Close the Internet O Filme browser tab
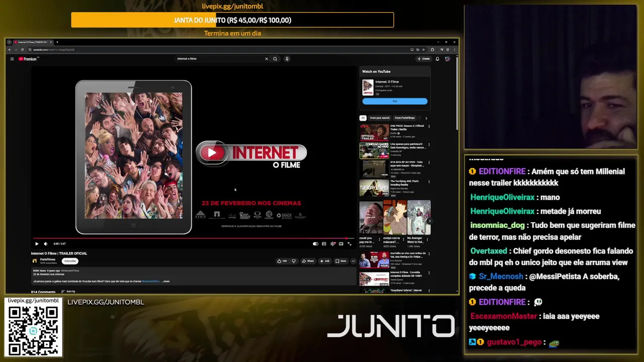This screenshot has height=362, width=644. click(52, 42)
